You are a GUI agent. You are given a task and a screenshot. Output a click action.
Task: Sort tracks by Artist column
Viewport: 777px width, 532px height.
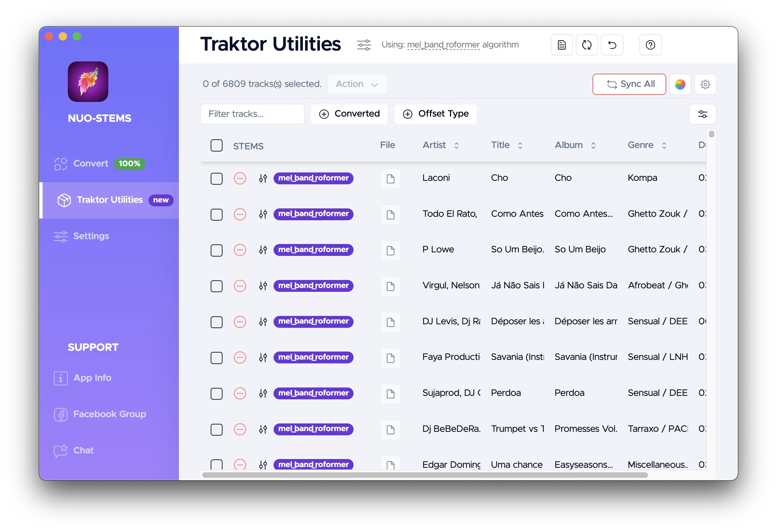[x=441, y=145]
